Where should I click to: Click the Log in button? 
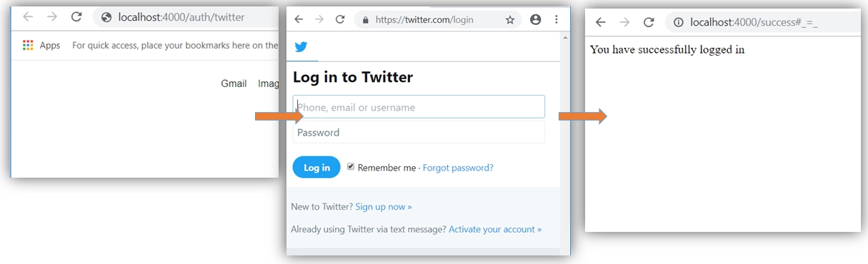316,168
